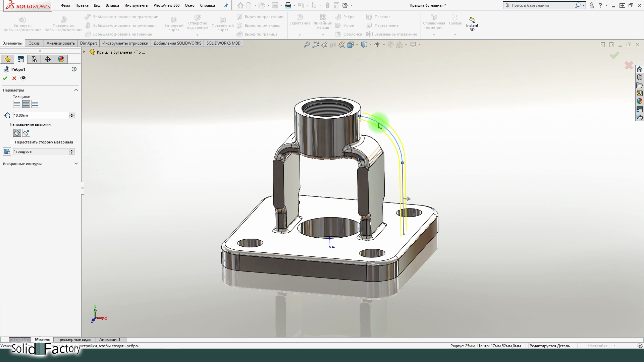
Task: Open the Вставка menu
Action: [x=112, y=5]
